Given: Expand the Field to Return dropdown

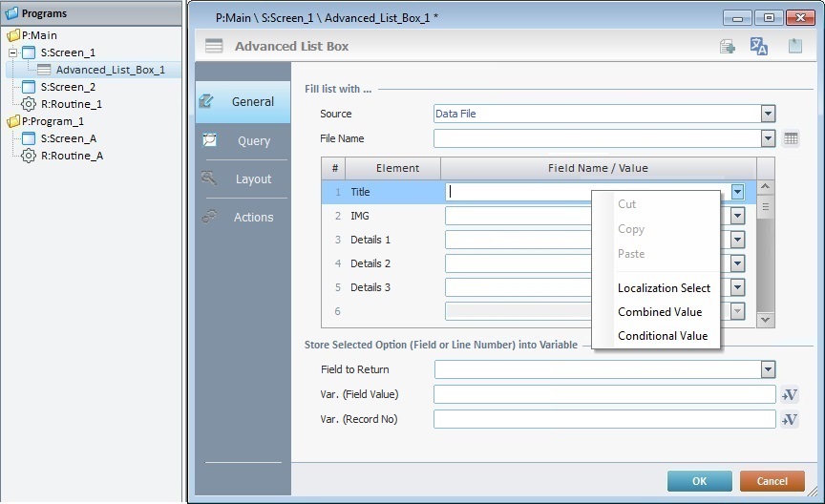Looking at the screenshot, I should point(768,369).
